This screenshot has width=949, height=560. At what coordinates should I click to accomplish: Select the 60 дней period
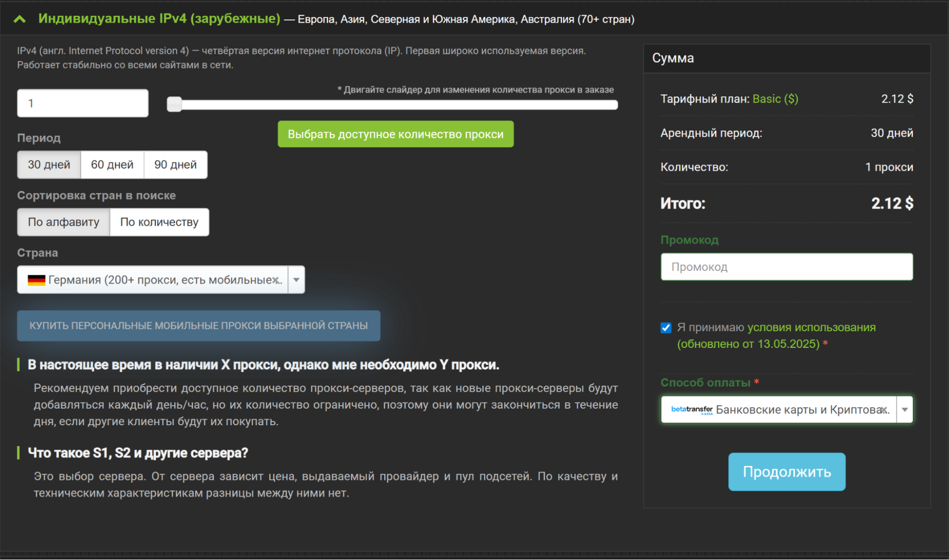point(112,165)
